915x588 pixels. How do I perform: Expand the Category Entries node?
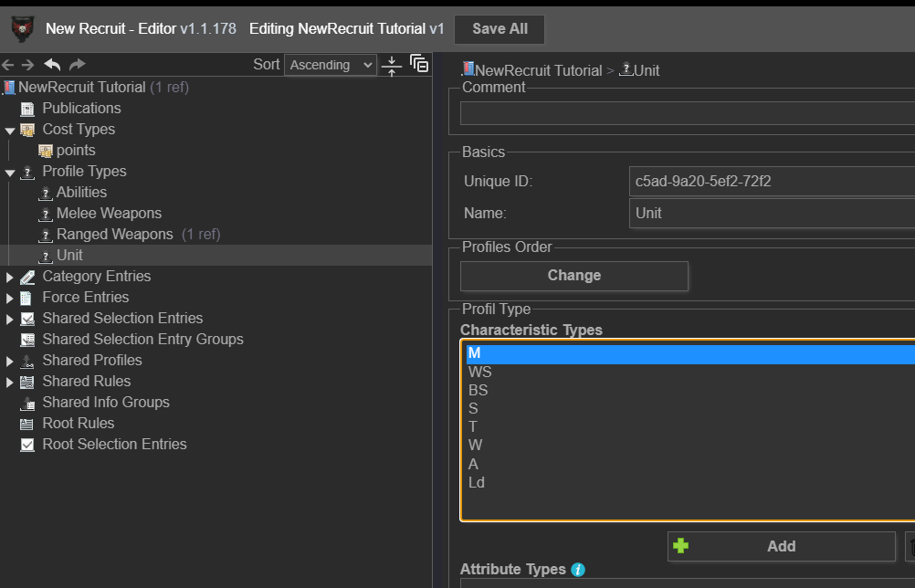(x=10, y=277)
